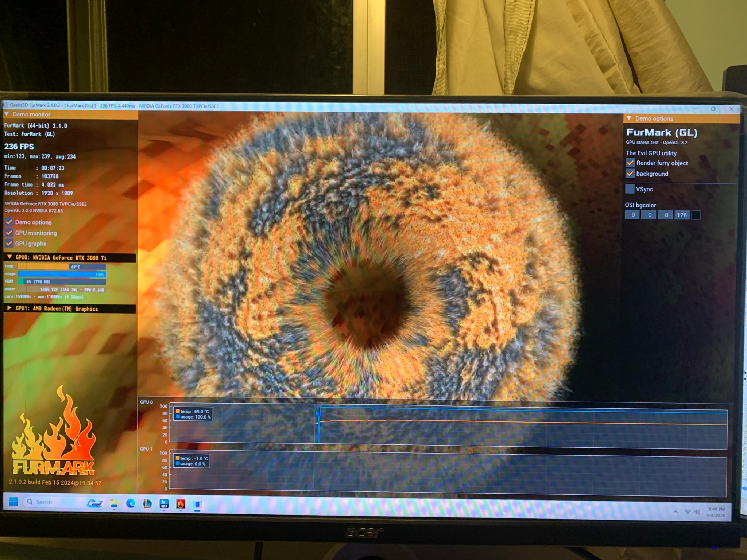
Task: Toggle the Render furry object checkbox
Action: [630, 163]
